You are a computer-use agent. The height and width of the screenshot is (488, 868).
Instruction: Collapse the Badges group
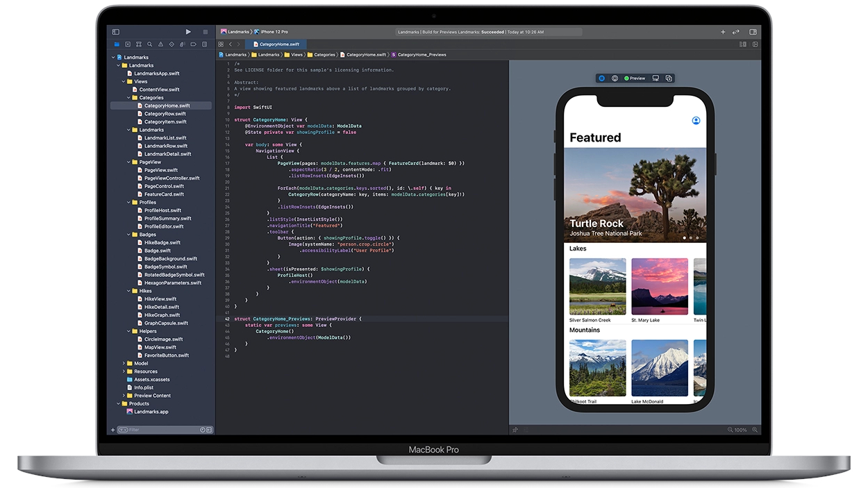129,235
